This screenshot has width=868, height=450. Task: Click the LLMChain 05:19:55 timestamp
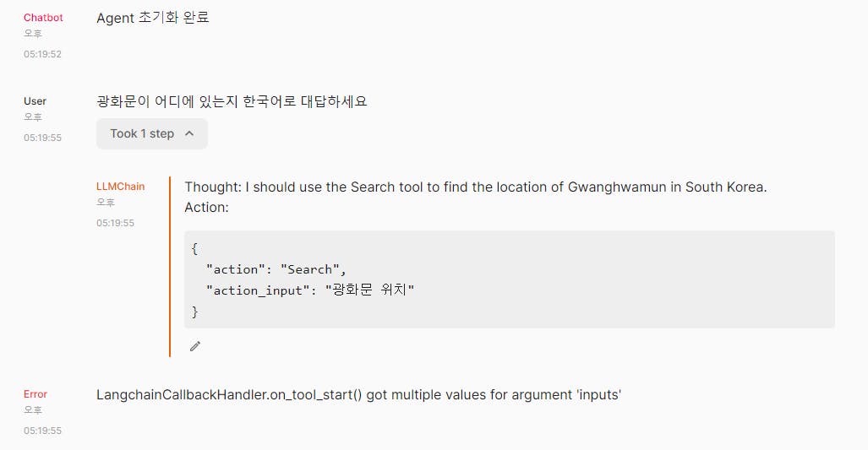[x=115, y=223]
